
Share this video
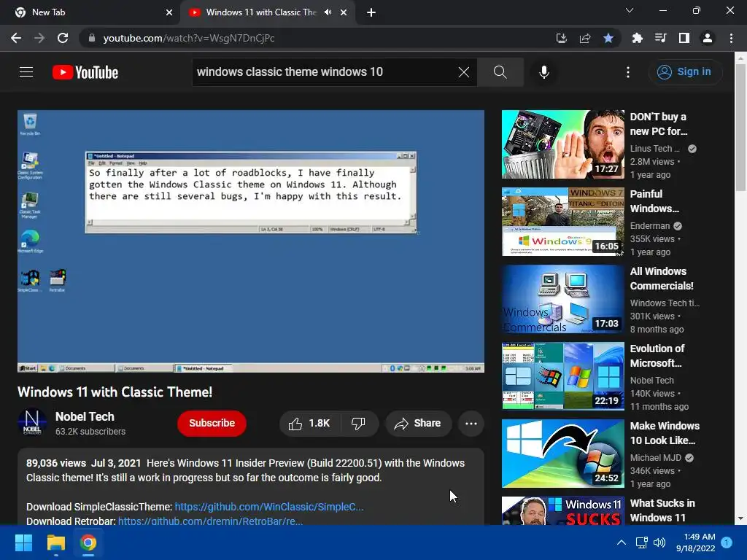click(x=418, y=424)
